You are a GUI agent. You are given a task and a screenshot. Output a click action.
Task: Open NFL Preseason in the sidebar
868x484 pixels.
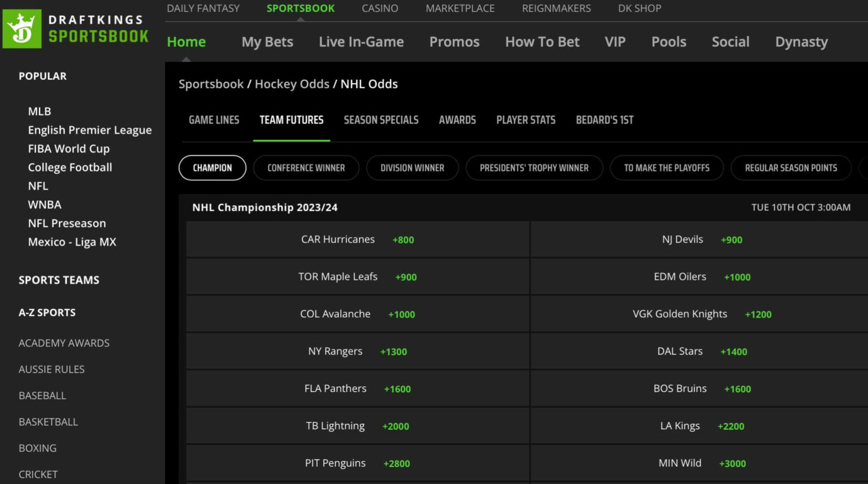coord(67,223)
